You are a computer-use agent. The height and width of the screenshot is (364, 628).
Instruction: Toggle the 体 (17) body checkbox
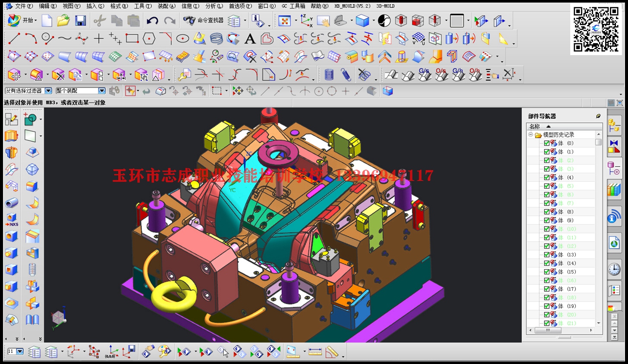[x=547, y=289]
